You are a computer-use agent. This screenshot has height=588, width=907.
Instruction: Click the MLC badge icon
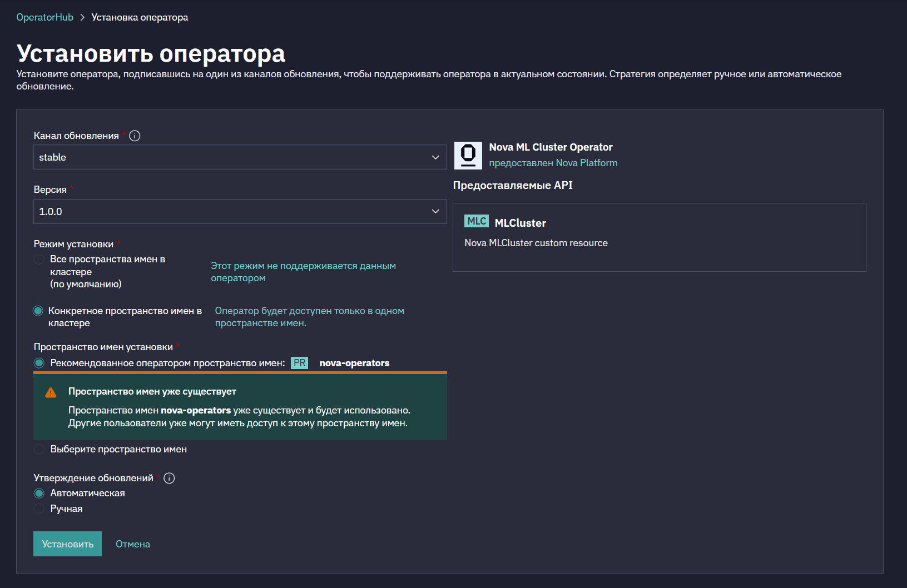(x=477, y=221)
